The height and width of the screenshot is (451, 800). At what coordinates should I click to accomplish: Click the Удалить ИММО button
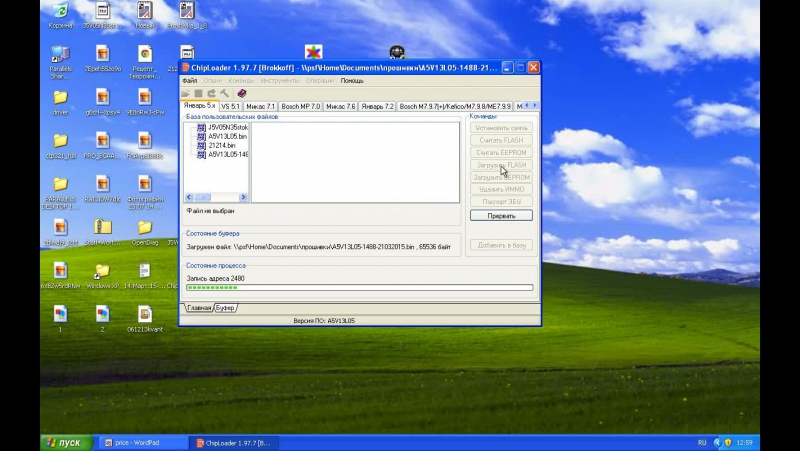[x=501, y=189]
